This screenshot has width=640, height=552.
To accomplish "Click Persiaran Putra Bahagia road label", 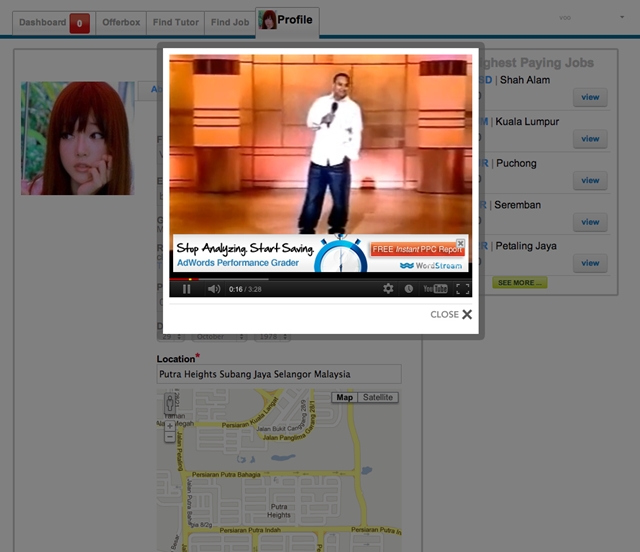I will coord(226,474).
